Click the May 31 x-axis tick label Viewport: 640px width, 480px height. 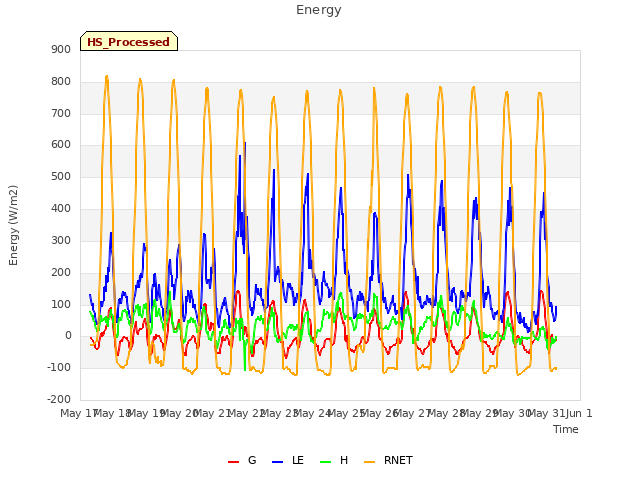click(x=546, y=413)
